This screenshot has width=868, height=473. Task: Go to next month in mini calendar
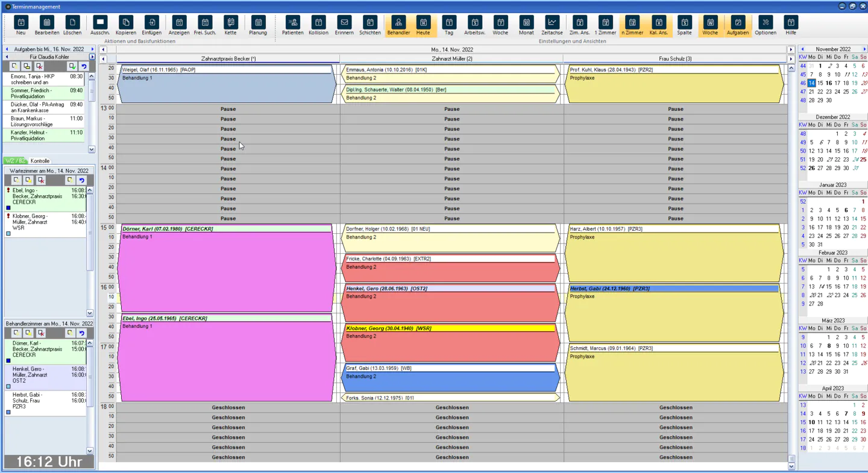click(864, 49)
